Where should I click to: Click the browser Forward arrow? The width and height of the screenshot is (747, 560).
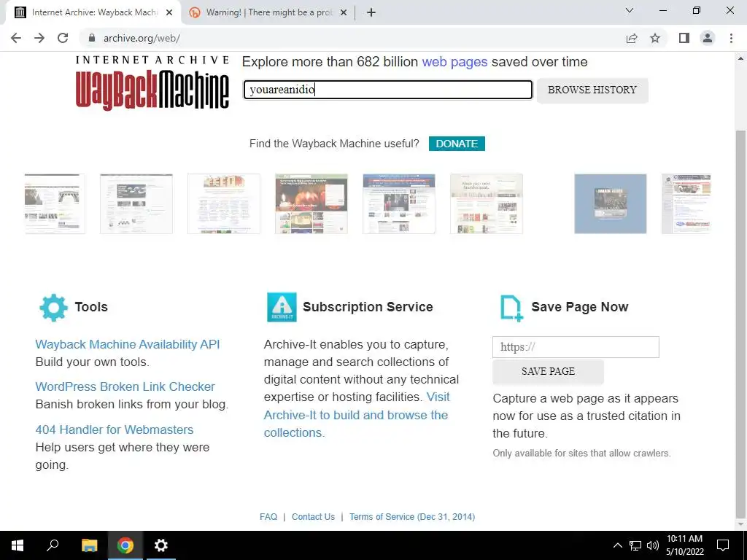39,38
